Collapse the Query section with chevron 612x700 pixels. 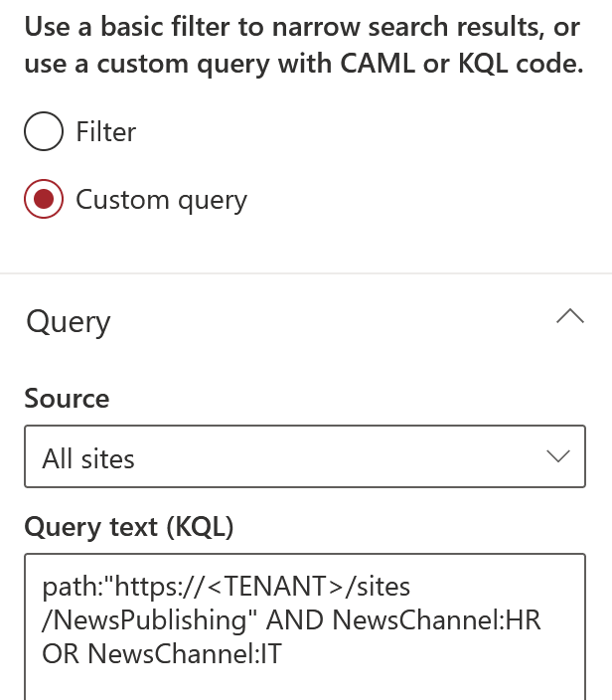(570, 316)
